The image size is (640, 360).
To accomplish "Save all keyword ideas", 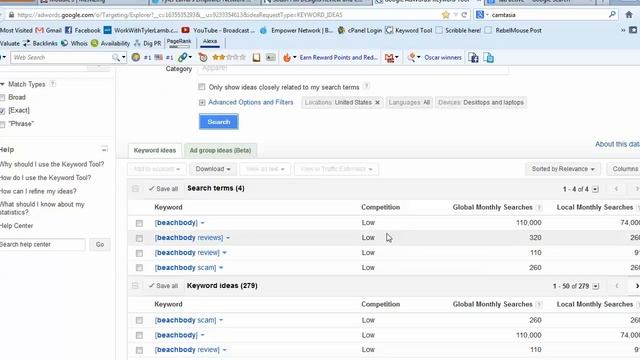I will [163, 286].
